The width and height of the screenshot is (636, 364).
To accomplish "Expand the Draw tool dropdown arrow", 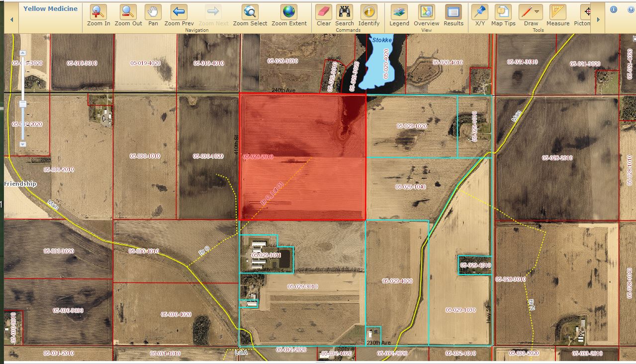I will [537, 11].
